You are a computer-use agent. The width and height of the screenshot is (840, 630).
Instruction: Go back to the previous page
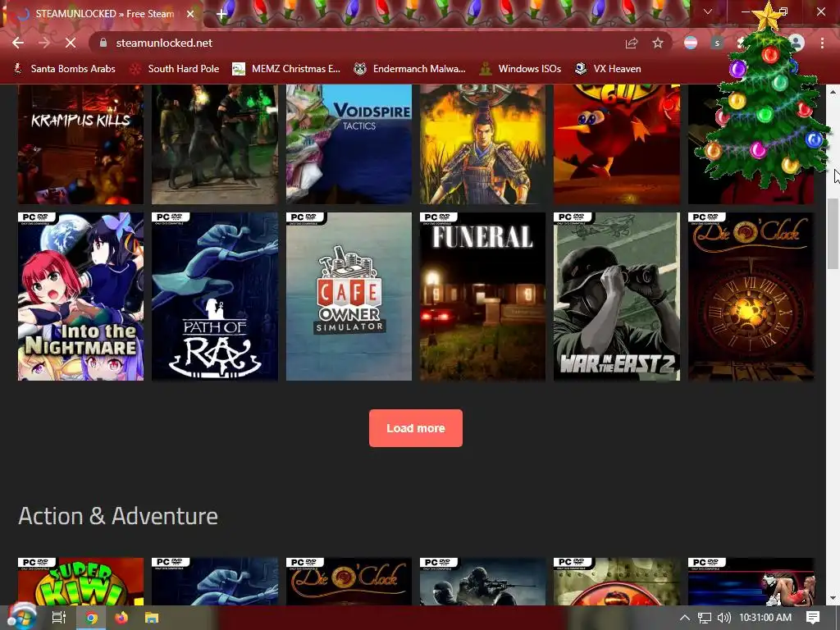coord(18,43)
